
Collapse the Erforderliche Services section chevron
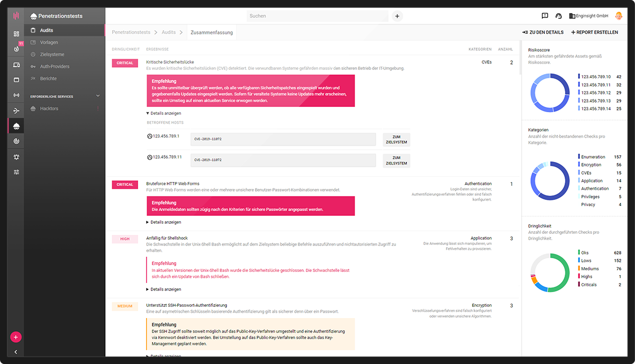pos(97,96)
